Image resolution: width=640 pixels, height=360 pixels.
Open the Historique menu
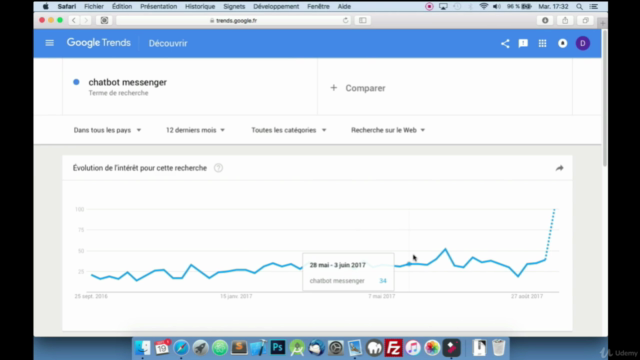[200, 7]
